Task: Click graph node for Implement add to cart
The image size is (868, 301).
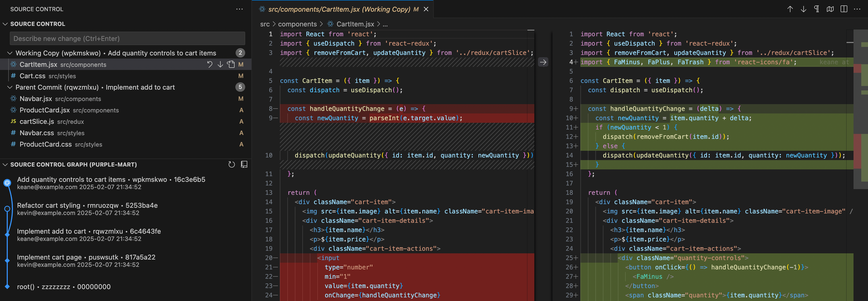Action: pyautogui.click(x=7, y=234)
